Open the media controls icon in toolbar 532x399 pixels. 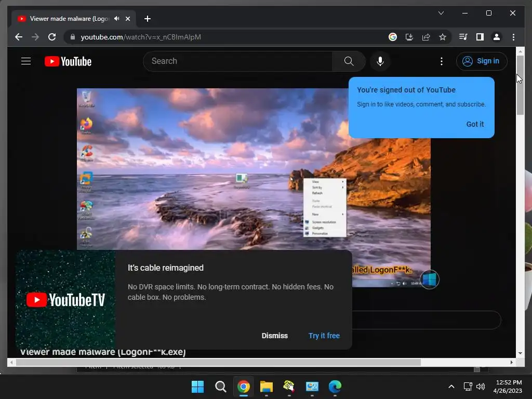point(463,37)
